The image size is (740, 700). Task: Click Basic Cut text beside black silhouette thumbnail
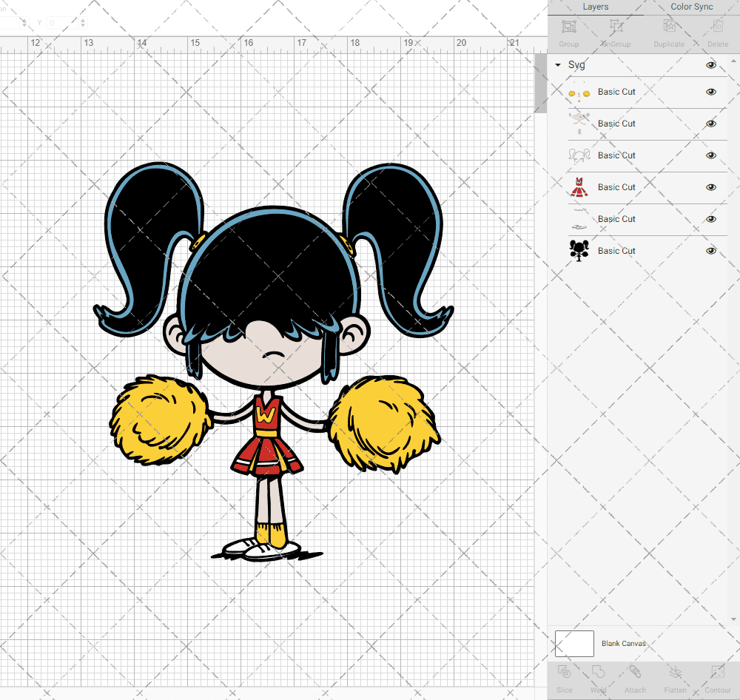(x=616, y=251)
